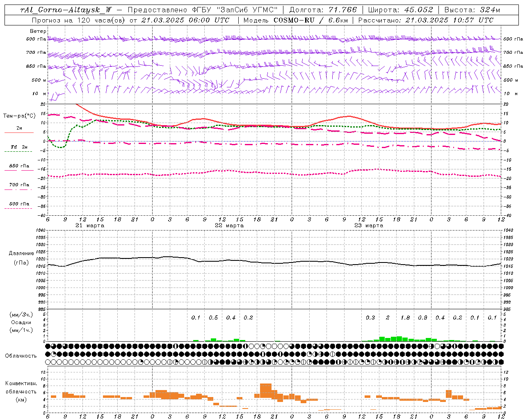525x420 pixels.
Task: Click the '22 марта' date label
Action: click(x=229, y=226)
